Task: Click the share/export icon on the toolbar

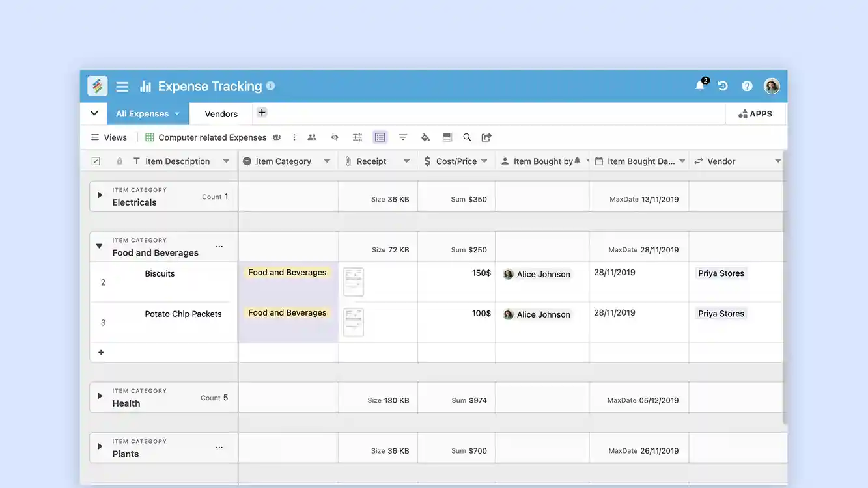Action: (x=486, y=137)
